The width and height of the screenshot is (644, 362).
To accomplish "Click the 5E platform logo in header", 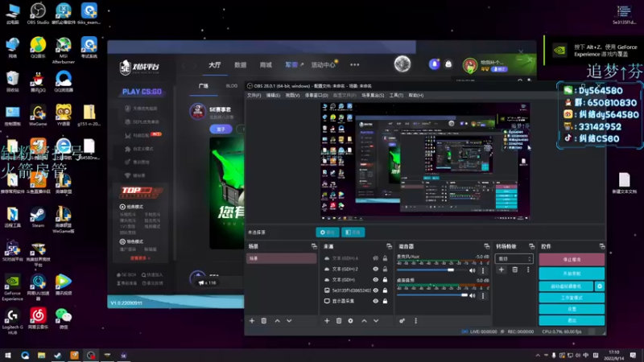I will [139, 67].
